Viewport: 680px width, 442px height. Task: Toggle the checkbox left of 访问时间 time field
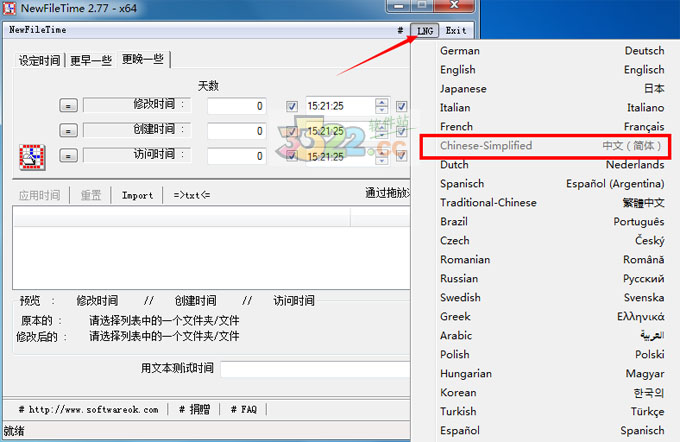(x=292, y=156)
